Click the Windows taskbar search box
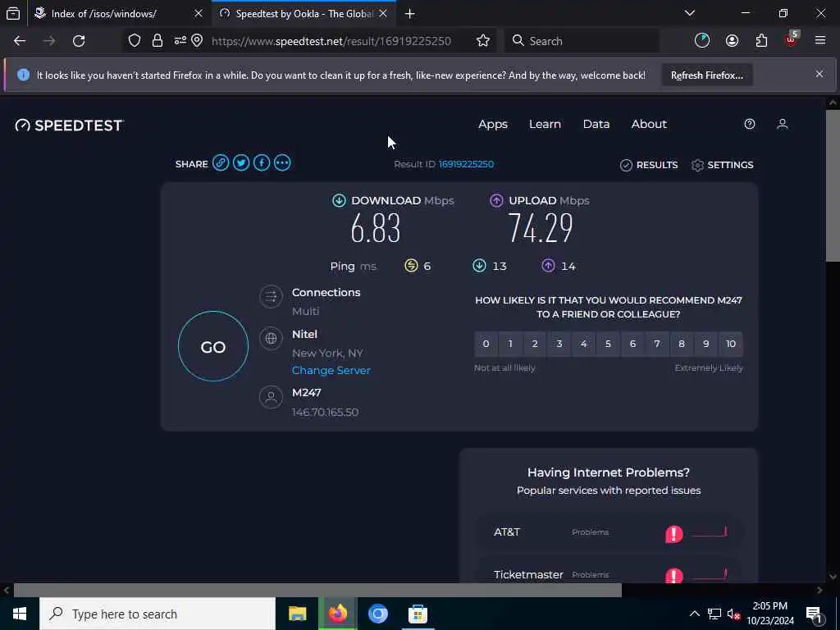Screen dimensions: 840x630 [157, 614]
